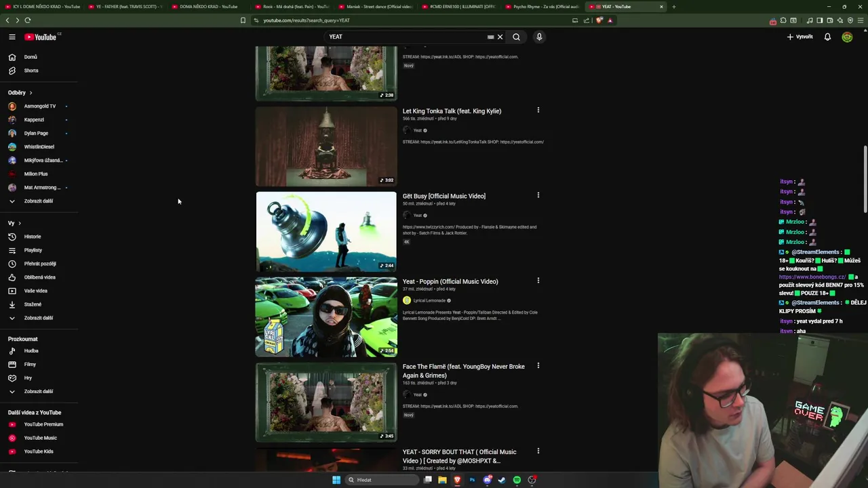This screenshot has height=488, width=868.
Task: Switch to Psycho Rhyme tab
Action: pyautogui.click(x=542, y=7)
